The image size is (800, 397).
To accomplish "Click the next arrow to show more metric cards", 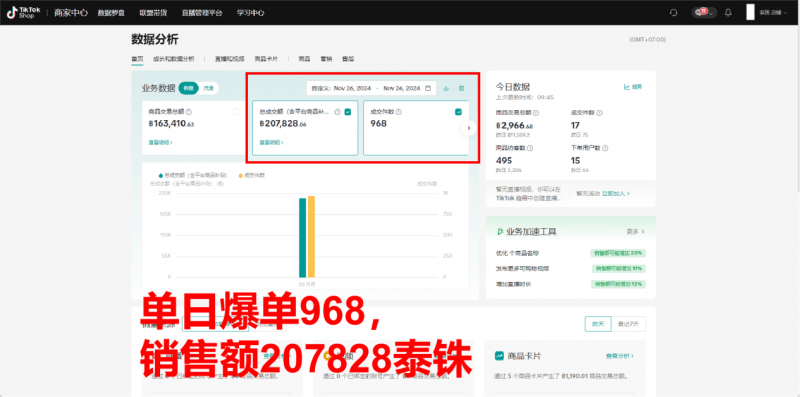I will (x=469, y=128).
